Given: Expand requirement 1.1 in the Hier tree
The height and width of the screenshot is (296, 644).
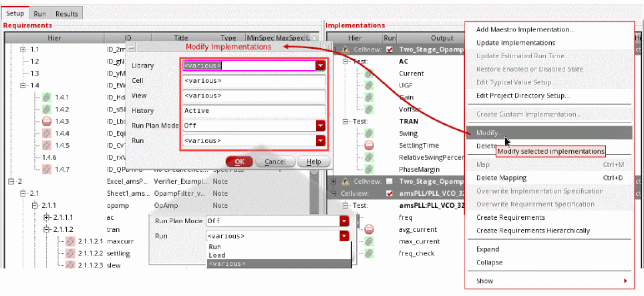Looking at the screenshot, I should [x=23, y=49].
